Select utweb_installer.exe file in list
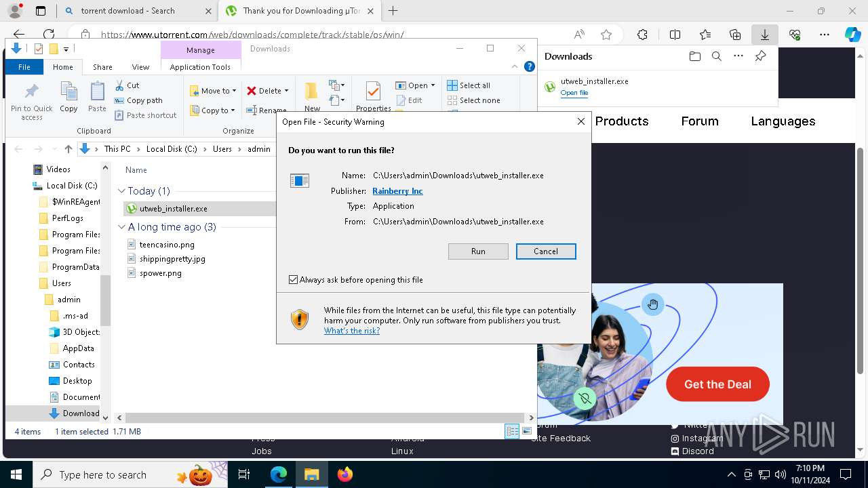The image size is (868, 488). [173, 209]
